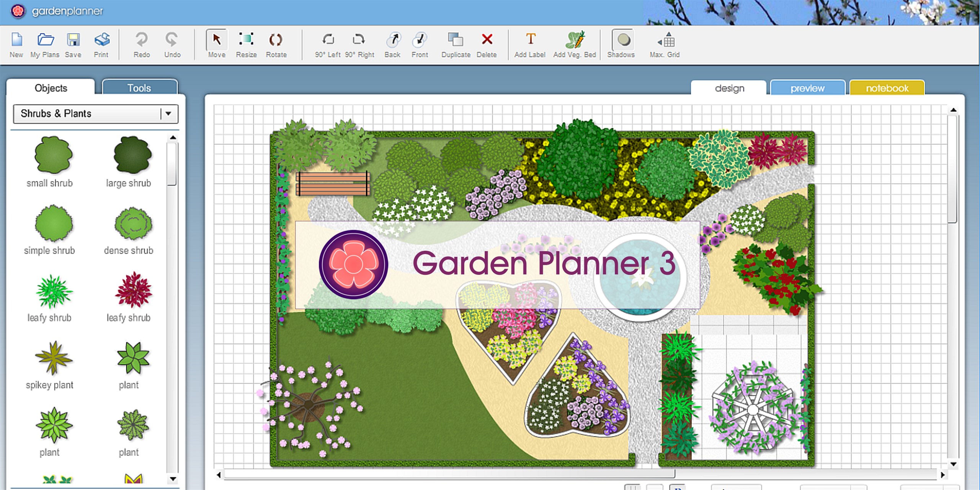Open the preview tab
Image resolution: width=980 pixels, height=490 pixels.
[x=807, y=88]
